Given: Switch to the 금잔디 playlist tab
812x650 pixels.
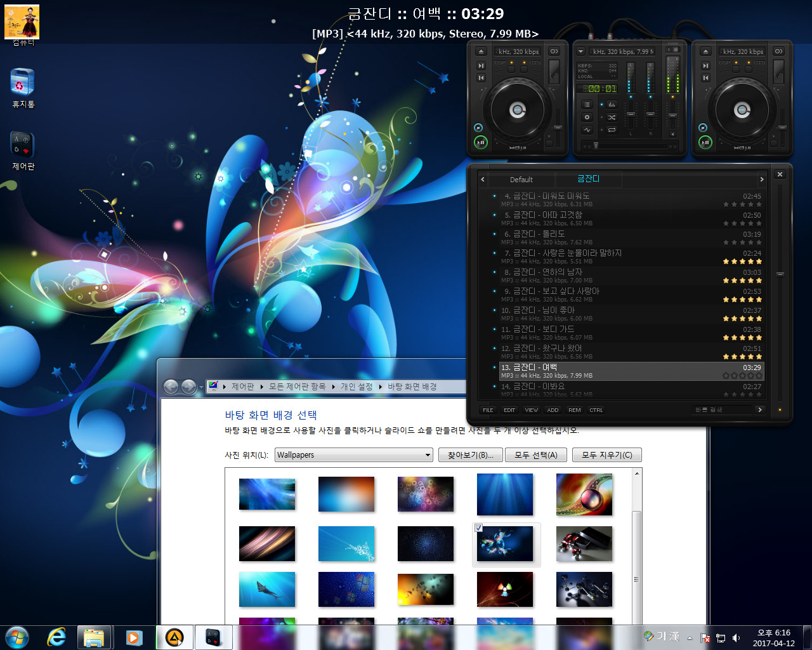Looking at the screenshot, I should (x=588, y=179).
